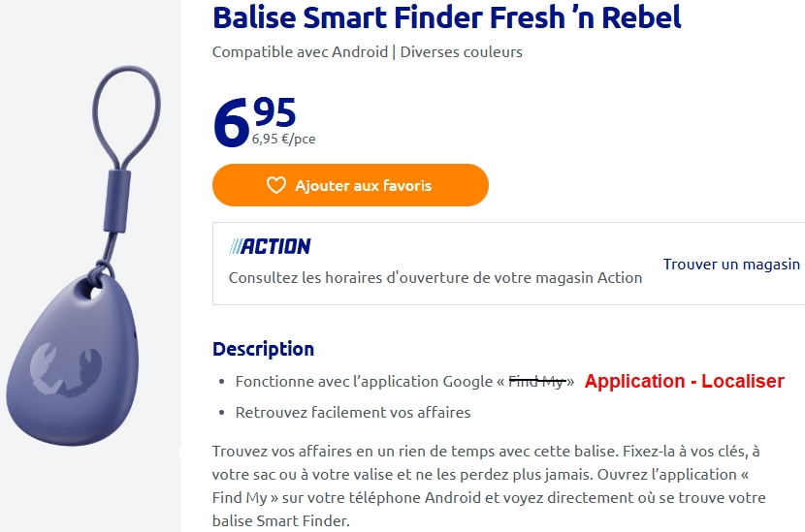Click the red Application - Localiser annotation
805x532 pixels.
[684, 381]
